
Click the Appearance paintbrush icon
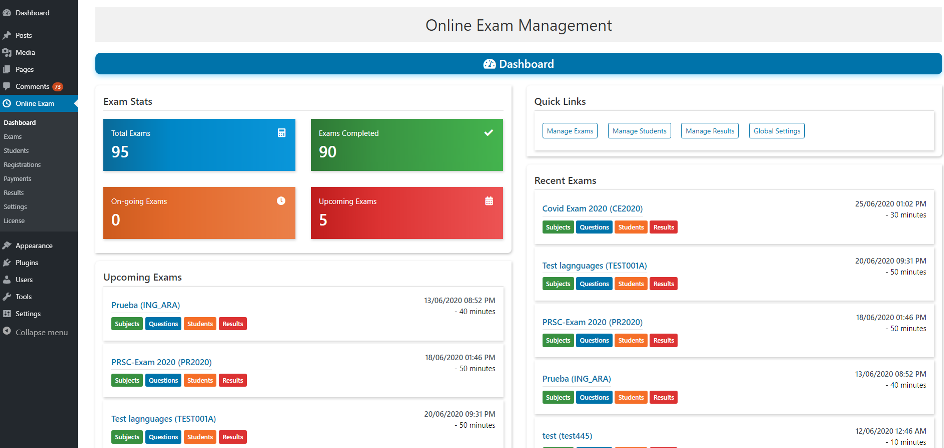point(8,245)
